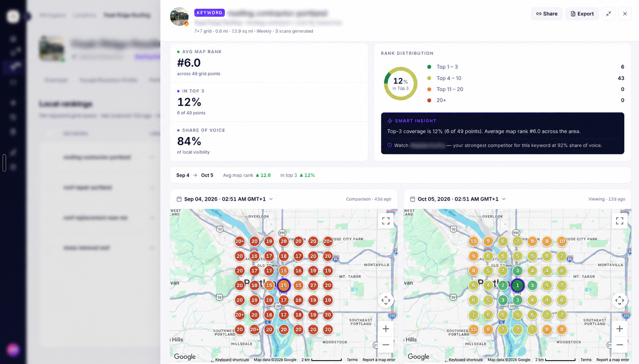639x364 pixels.
Task: Click the pan control on the Oct 05 map
Action: point(620,300)
